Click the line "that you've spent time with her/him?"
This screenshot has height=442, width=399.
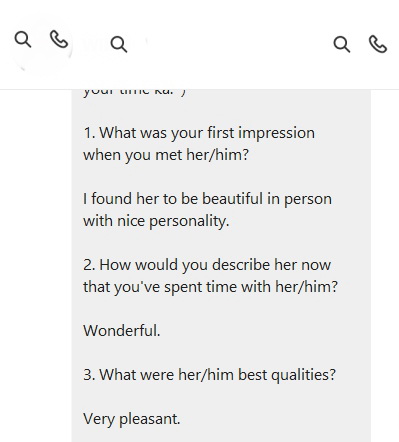[x=210, y=287]
